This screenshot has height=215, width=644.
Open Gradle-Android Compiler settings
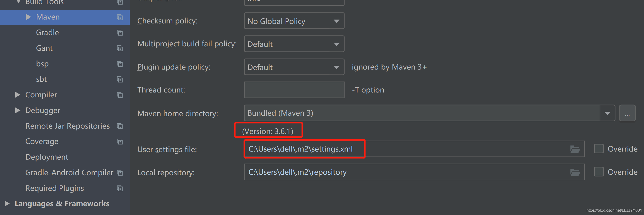(x=69, y=172)
